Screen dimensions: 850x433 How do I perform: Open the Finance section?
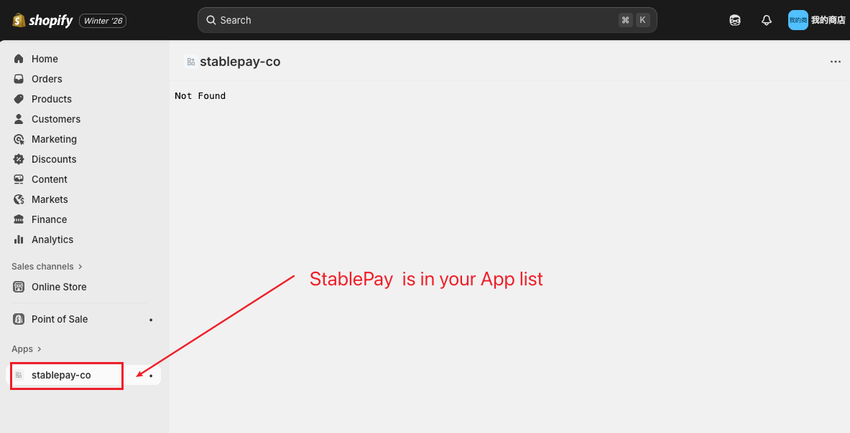click(x=49, y=220)
